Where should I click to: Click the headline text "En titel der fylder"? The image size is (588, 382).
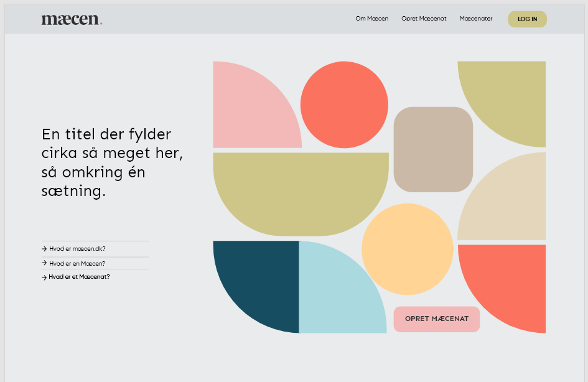click(106, 134)
